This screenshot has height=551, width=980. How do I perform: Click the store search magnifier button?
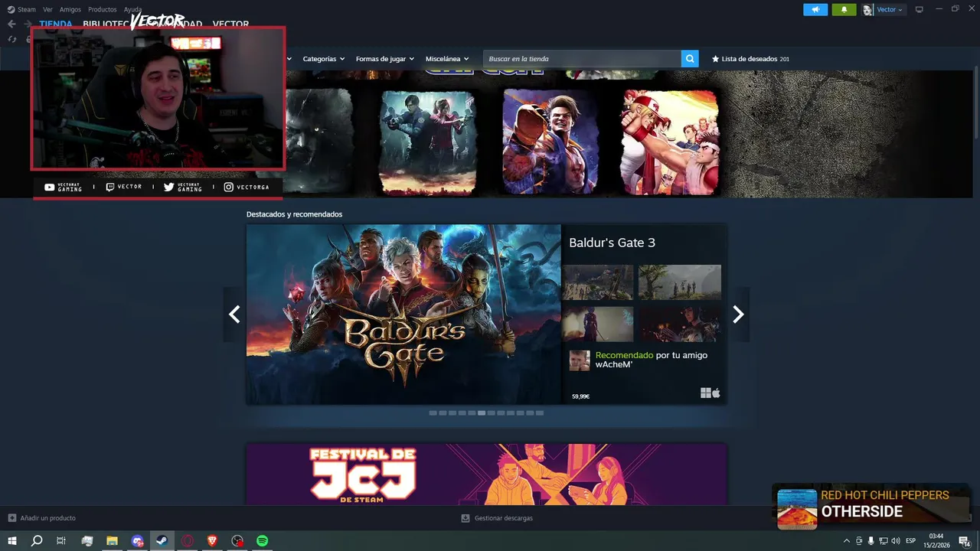click(x=690, y=59)
